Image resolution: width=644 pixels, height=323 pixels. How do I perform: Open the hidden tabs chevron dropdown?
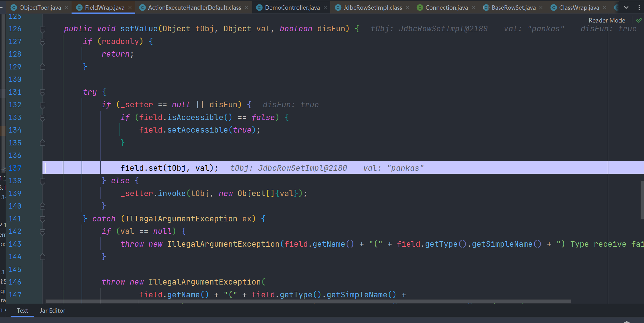click(626, 7)
